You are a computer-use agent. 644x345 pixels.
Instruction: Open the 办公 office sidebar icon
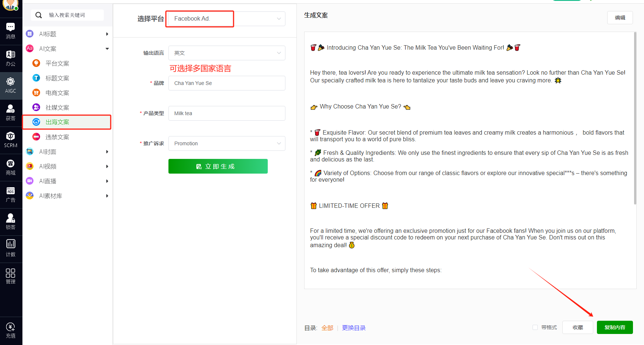coord(11,58)
